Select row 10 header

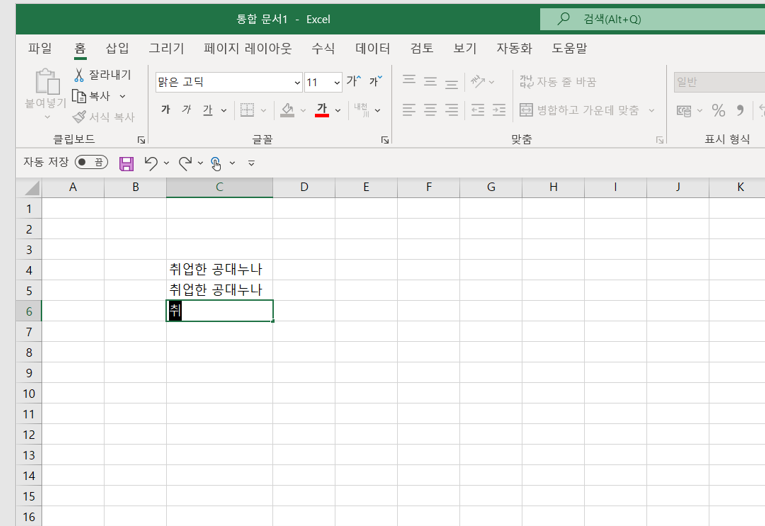[29, 393]
